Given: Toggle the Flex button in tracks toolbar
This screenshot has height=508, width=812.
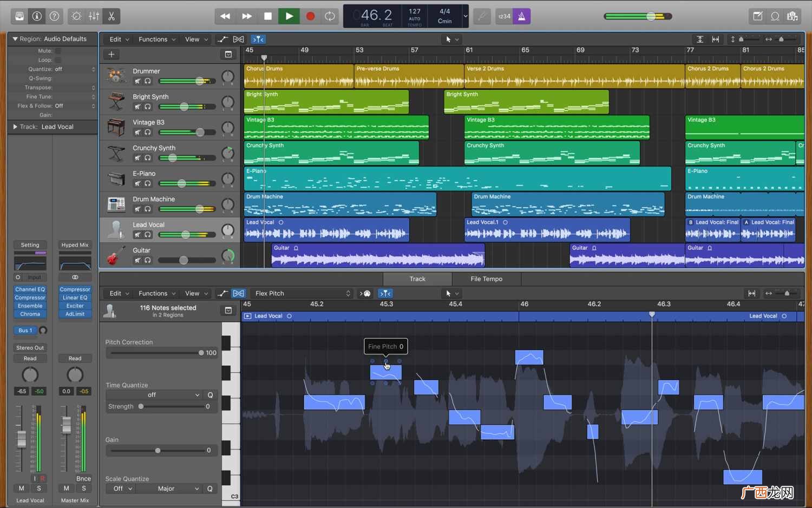Looking at the screenshot, I should point(238,39).
